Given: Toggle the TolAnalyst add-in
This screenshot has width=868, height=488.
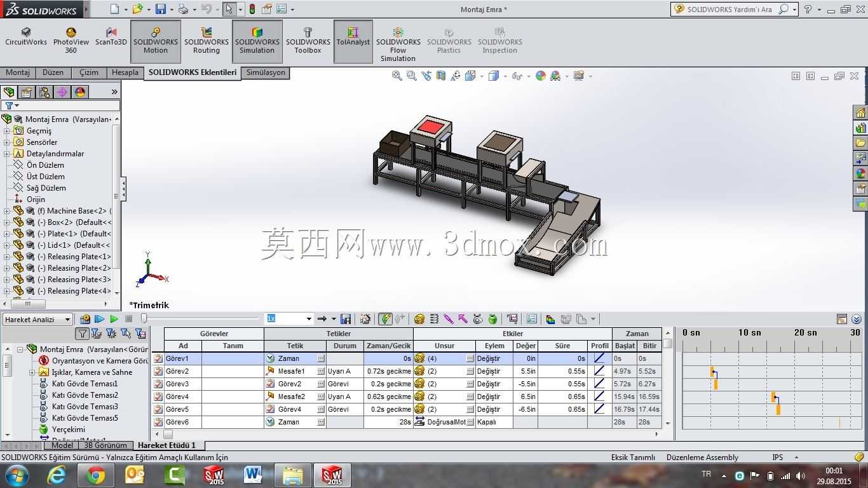Looking at the screenshot, I should coord(353,41).
